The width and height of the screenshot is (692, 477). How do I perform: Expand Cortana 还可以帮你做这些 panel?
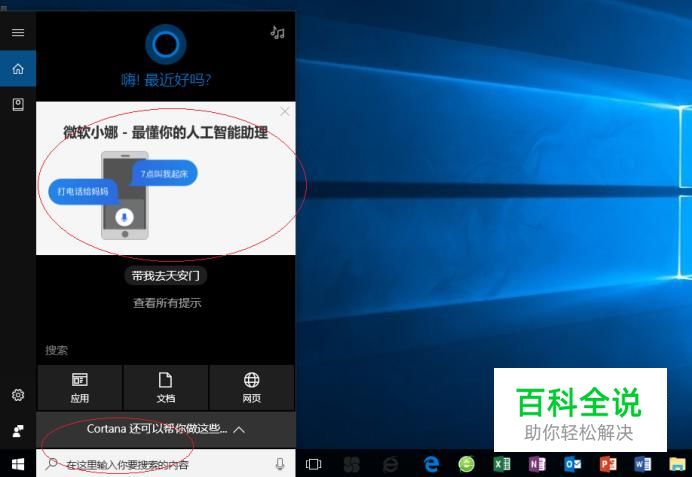tap(165, 429)
